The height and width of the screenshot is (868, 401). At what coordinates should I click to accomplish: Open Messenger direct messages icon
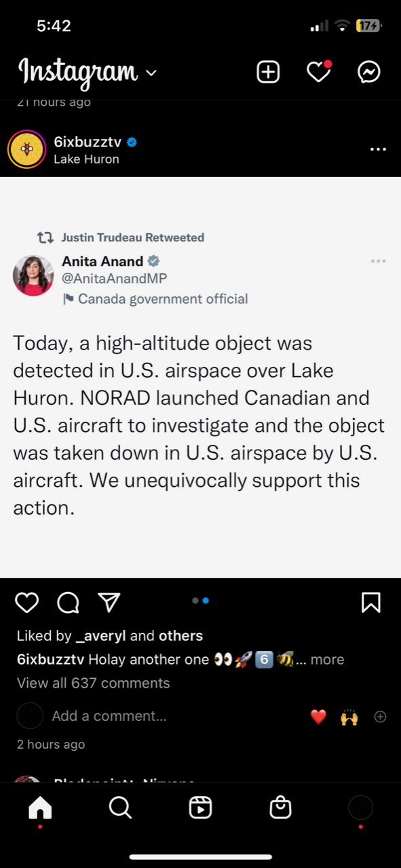pos(369,72)
